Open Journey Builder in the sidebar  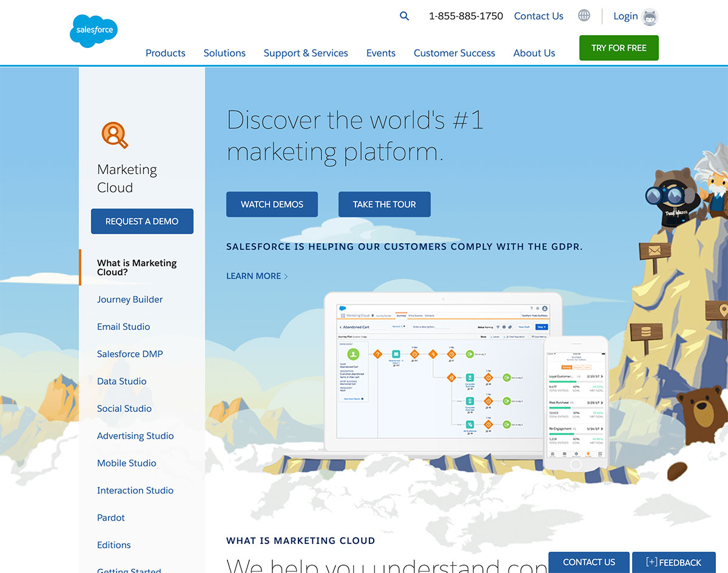(x=130, y=300)
